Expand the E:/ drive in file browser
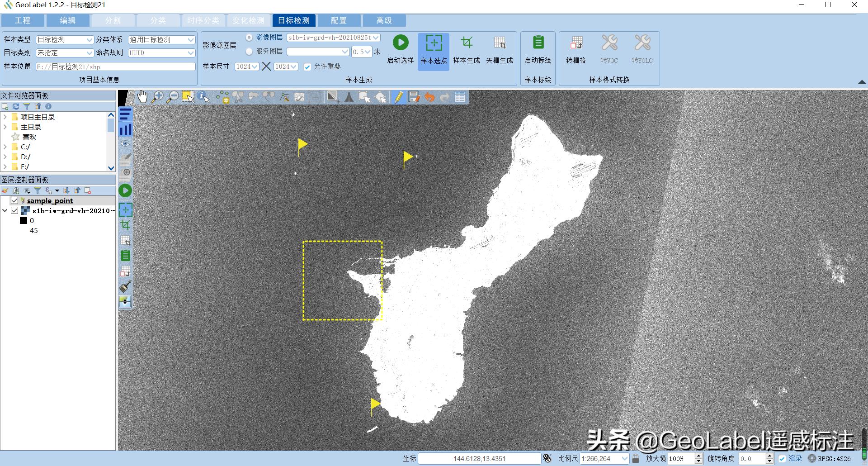Screen dimensions: 868x466 pos(5,166)
